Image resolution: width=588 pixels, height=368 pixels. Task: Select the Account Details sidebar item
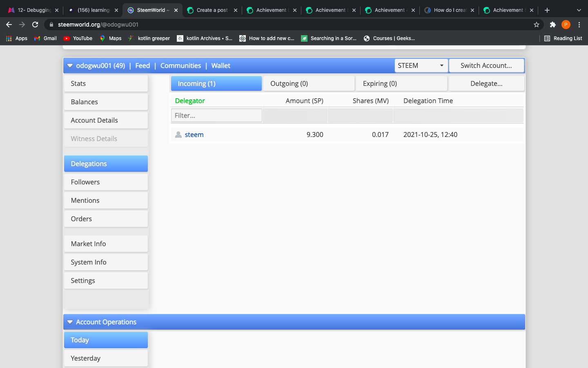[106, 120]
